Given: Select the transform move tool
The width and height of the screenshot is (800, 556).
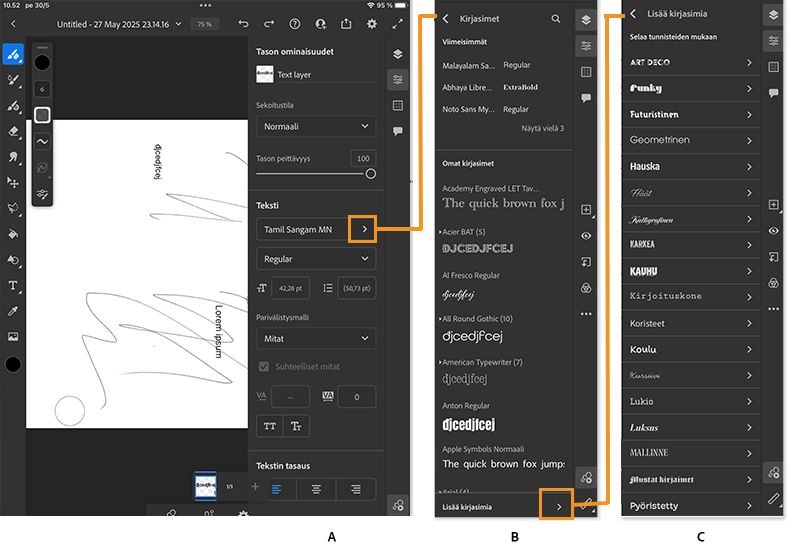Looking at the screenshot, I should (13, 182).
